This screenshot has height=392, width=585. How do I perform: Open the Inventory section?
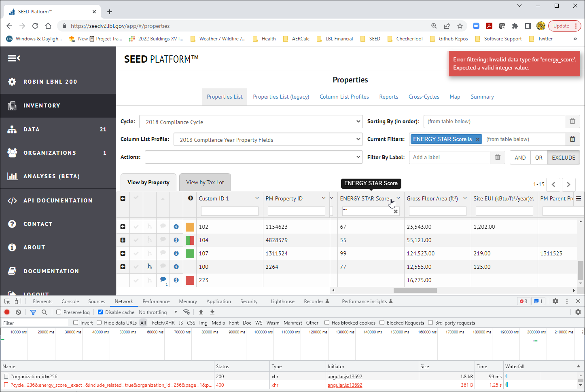coord(58,105)
